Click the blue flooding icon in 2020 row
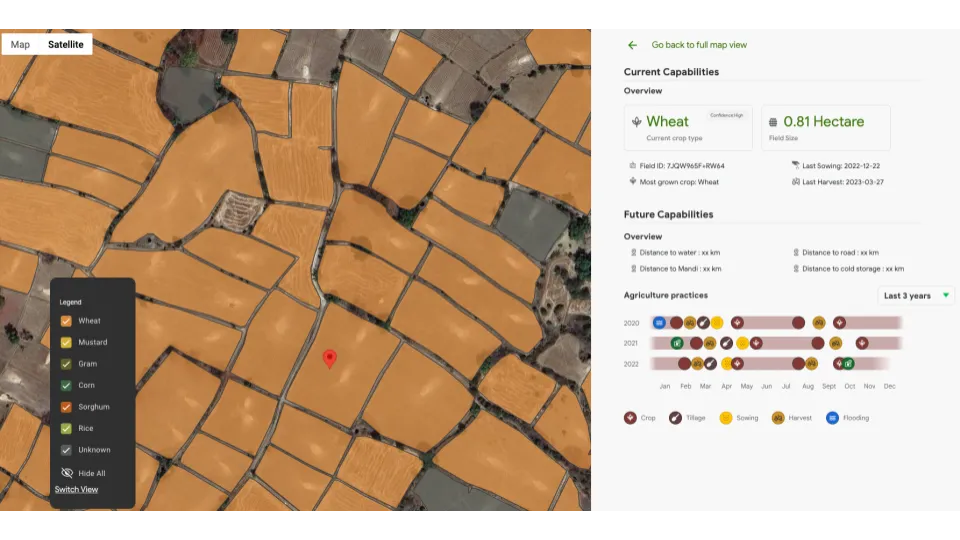Image resolution: width=960 pixels, height=540 pixels. click(x=659, y=323)
